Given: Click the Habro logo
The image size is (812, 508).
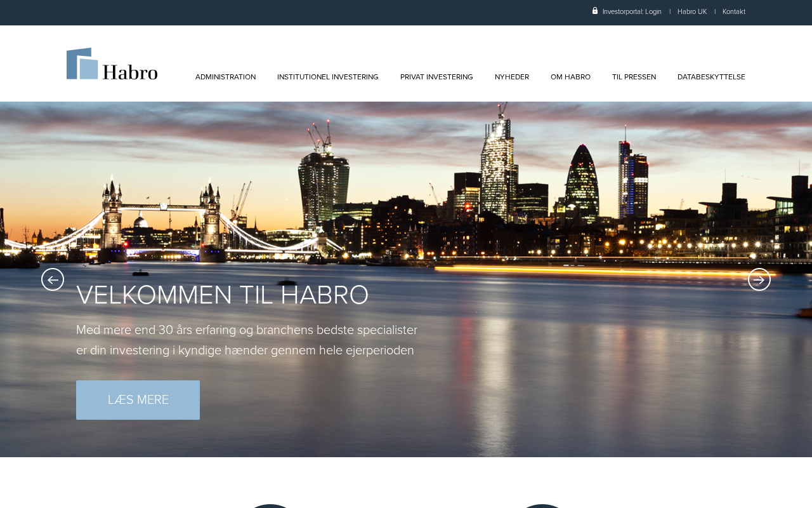Looking at the screenshot, I should point(112,63).
